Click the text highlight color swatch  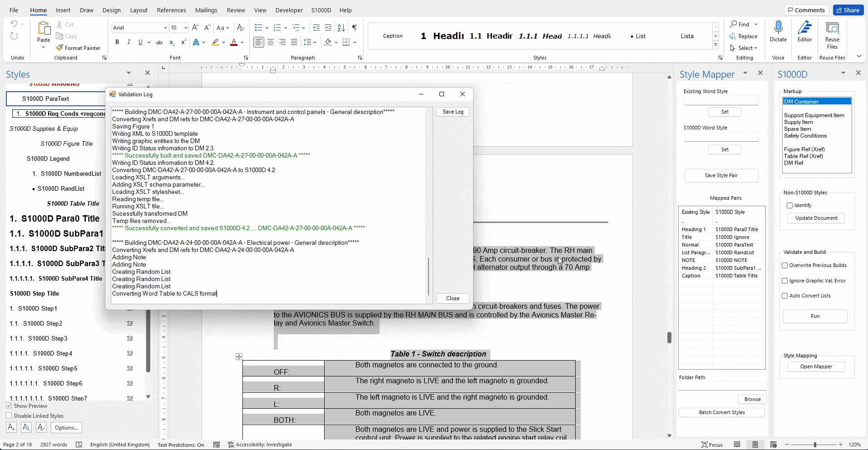click(x=215, y=42)
